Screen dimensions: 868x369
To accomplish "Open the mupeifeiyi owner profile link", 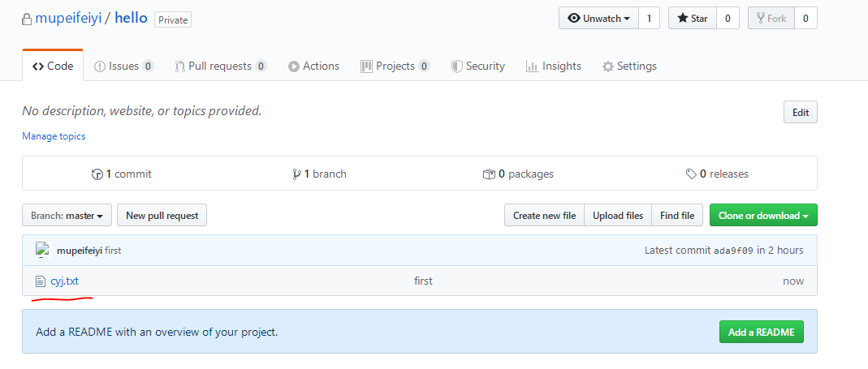I will (68, 19).
